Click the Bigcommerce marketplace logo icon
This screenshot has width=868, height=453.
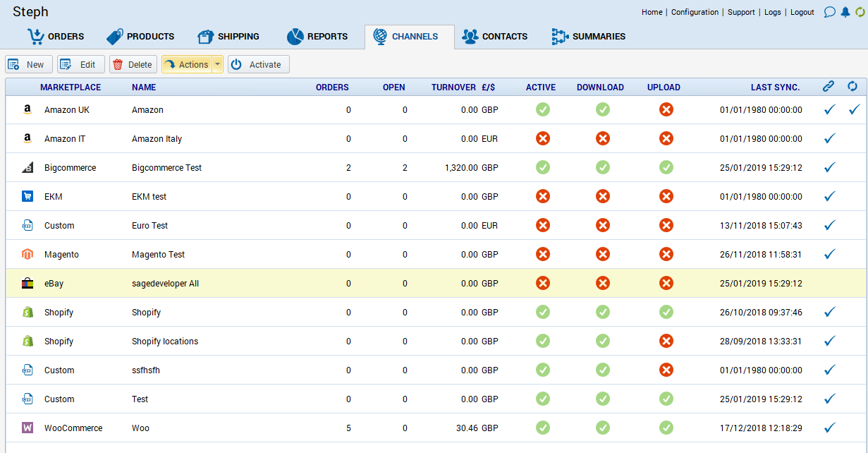pos(27,168)
